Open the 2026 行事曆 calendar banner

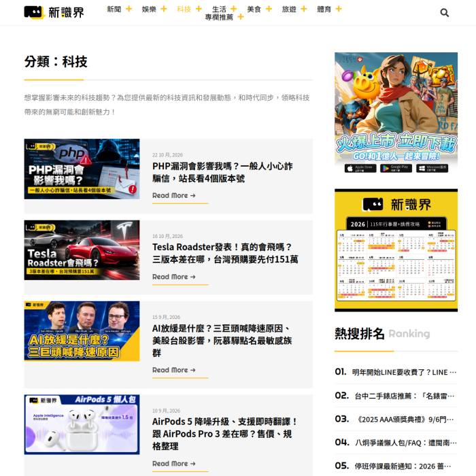point(396,250)
